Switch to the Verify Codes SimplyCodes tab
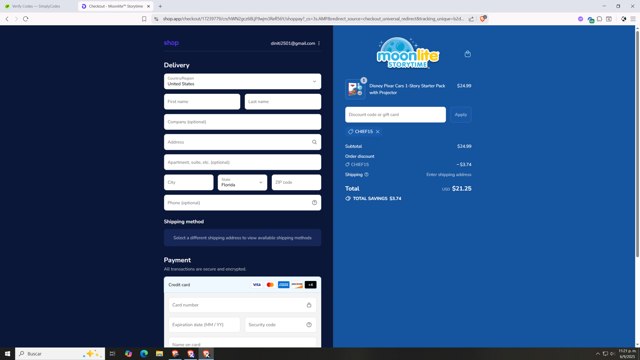Viewport: 640px width, 360px height. (37, 6)
